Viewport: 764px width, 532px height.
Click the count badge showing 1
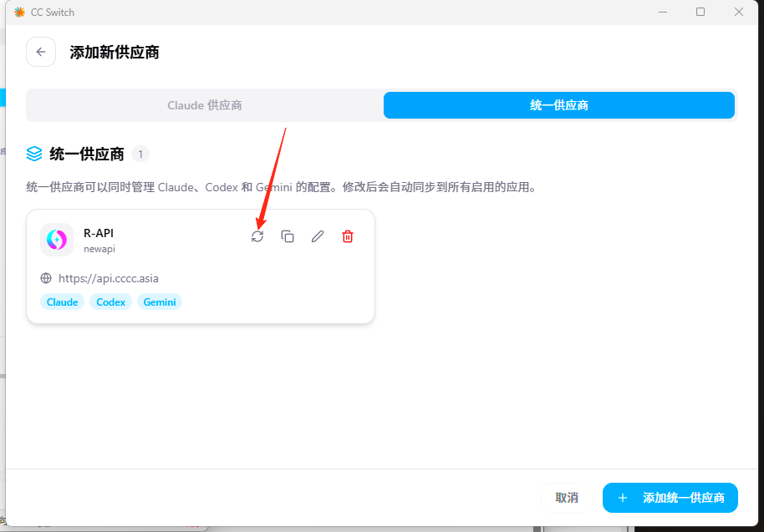[140, 155]
